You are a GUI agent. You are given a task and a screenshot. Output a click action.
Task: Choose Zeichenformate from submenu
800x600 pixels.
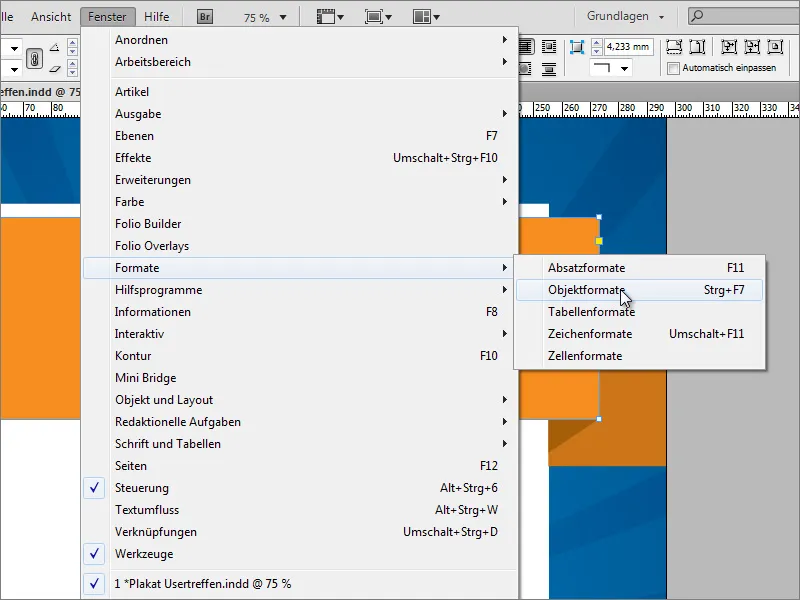(640, 334)
